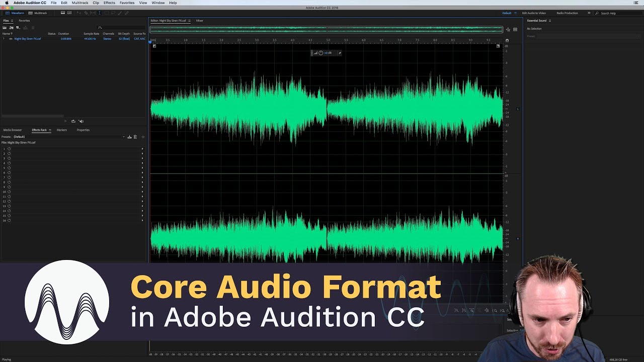The height and width of the screenshot is (362, 644).
Task: Select the Default workspace
Action: (507, 13)
